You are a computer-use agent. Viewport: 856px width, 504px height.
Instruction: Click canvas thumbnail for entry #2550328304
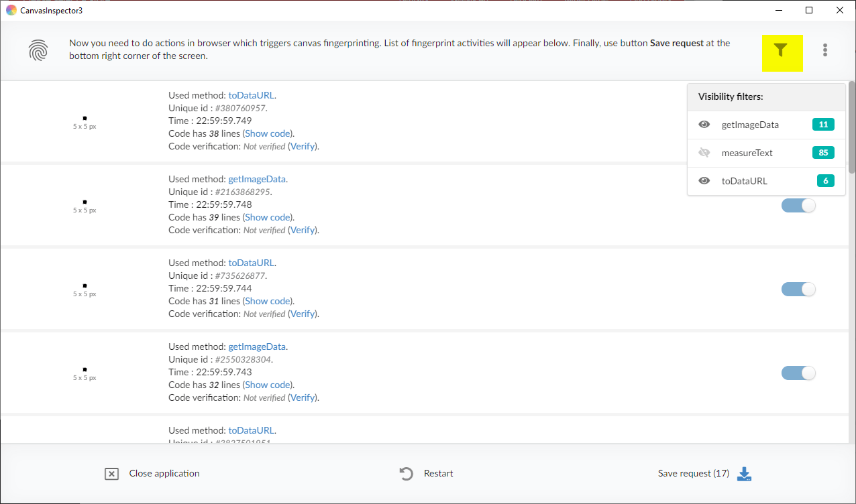tap(85, 370)
